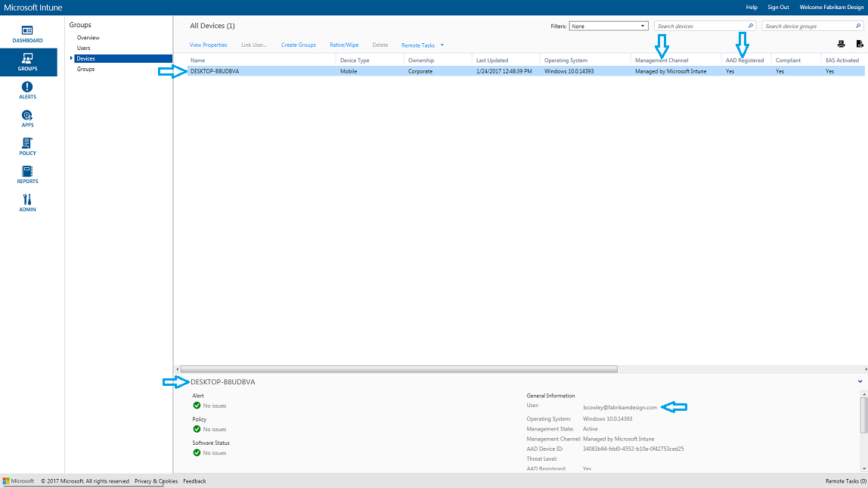Click the details pane vertical scrollbar
This screenshot has height=488, width=868.
coord(863,415)
